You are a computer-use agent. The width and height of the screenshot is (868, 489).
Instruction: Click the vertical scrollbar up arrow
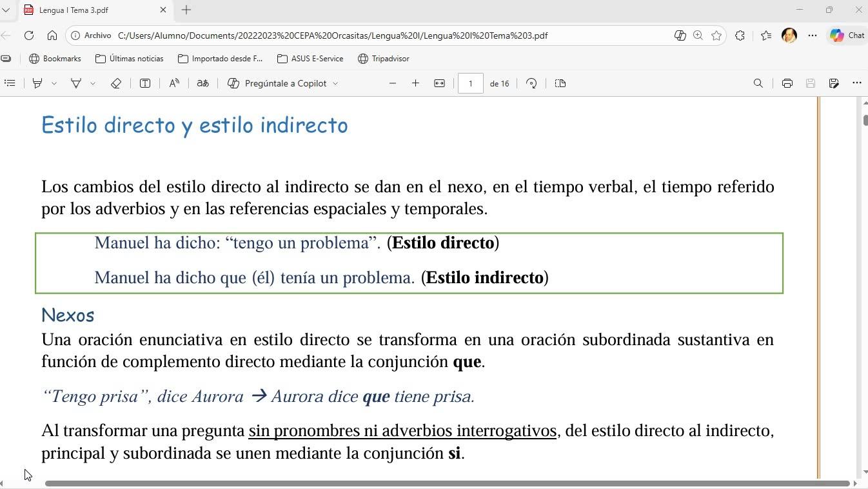(x=865, y=103)
